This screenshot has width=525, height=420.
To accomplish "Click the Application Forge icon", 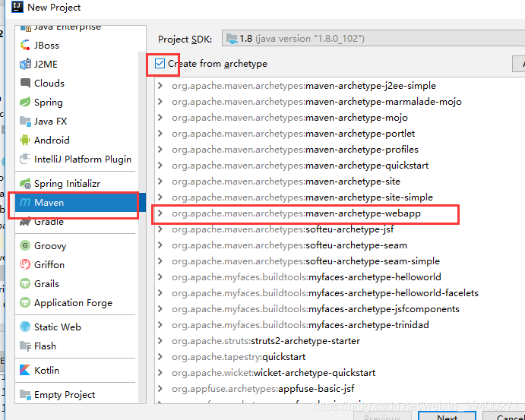I will pos(25,302).
